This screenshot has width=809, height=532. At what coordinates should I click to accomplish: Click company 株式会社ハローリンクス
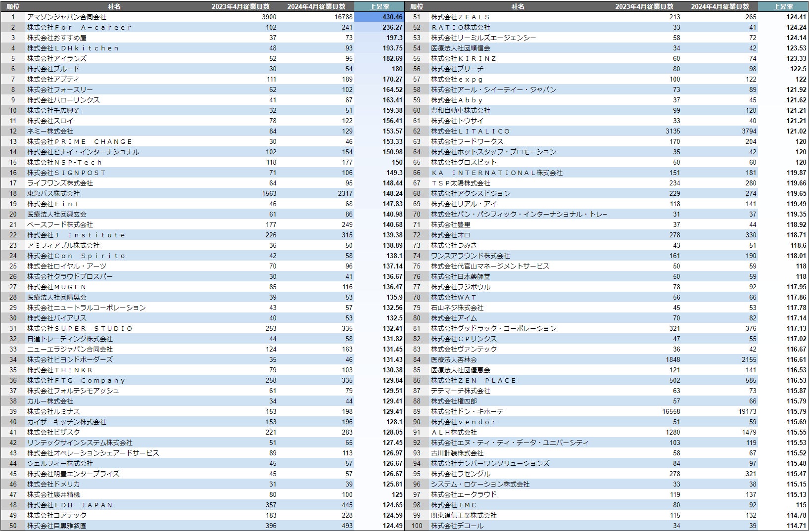63,100
